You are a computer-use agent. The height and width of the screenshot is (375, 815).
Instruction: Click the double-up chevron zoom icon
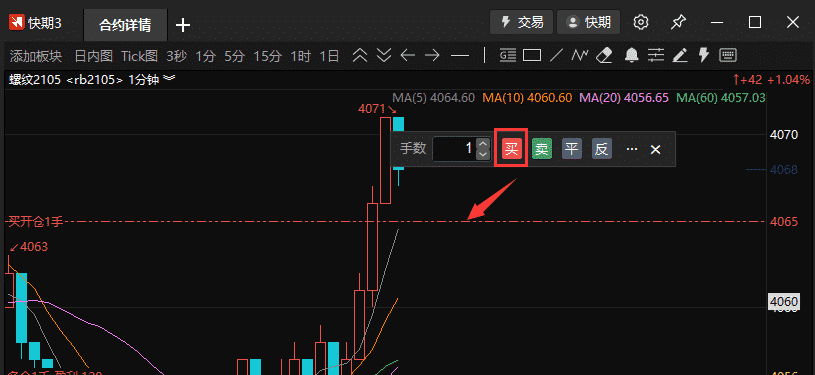(x=360, y=55)
